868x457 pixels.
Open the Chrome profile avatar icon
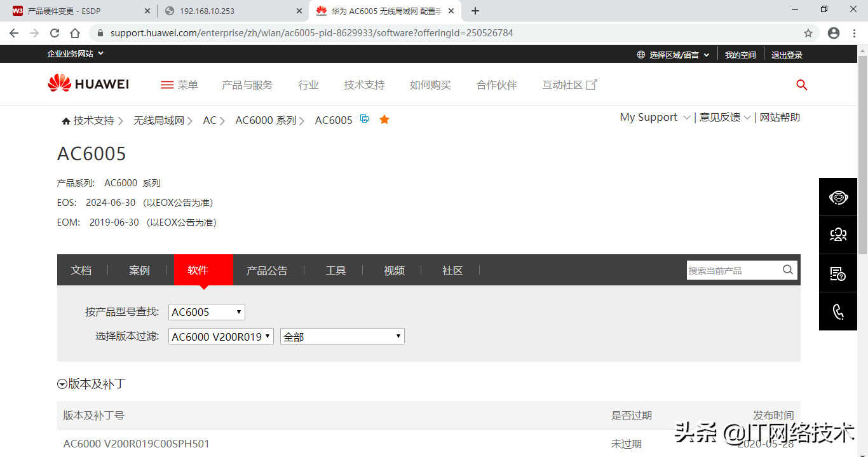[x=834, y=33]
